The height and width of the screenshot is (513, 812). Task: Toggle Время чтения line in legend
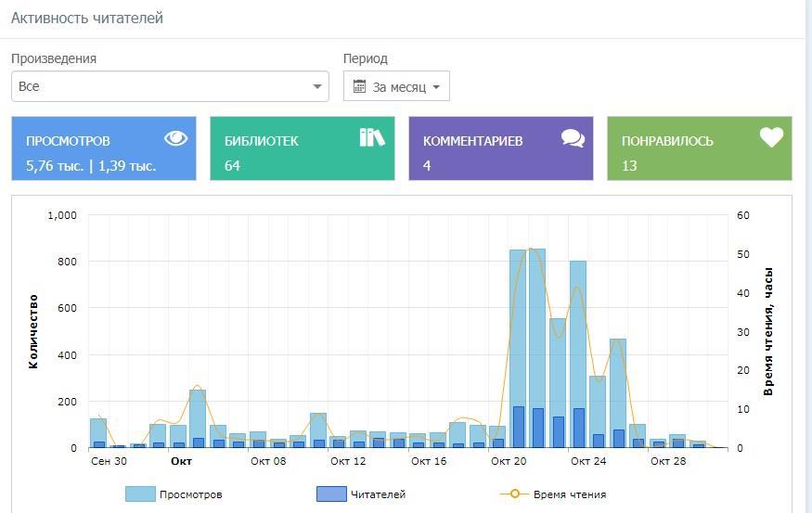569,494
